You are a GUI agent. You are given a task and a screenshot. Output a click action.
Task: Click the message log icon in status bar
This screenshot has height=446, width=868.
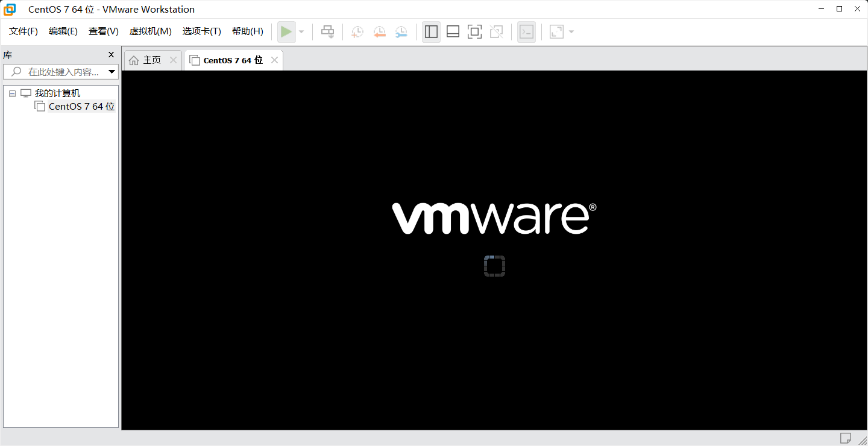click(x=846, y=438)
